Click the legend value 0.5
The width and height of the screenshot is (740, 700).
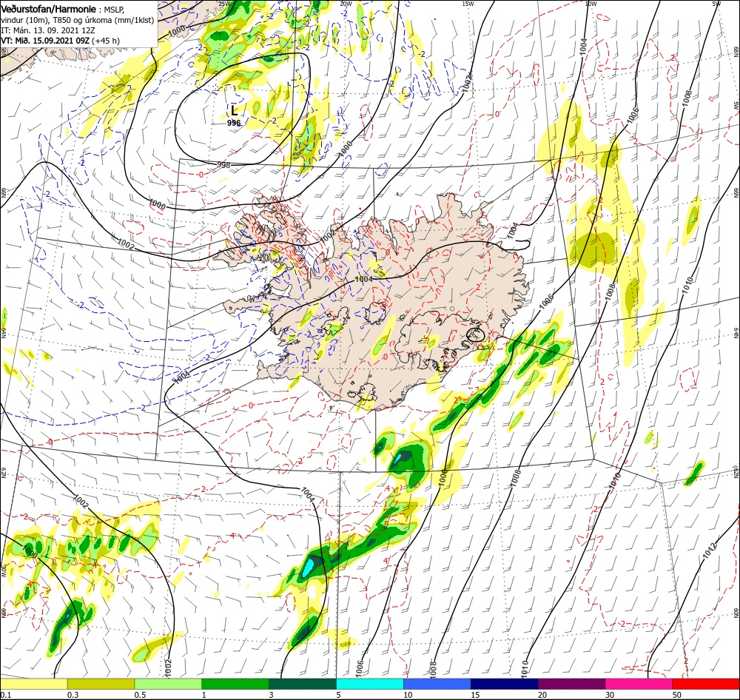click(x=140, y=695)
